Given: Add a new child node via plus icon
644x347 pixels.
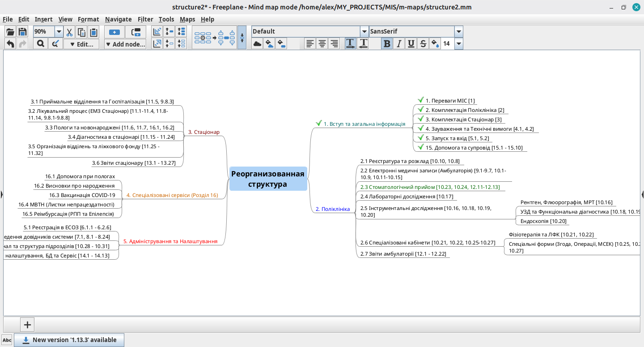Looking at the screenshot, I should (114, 32).
